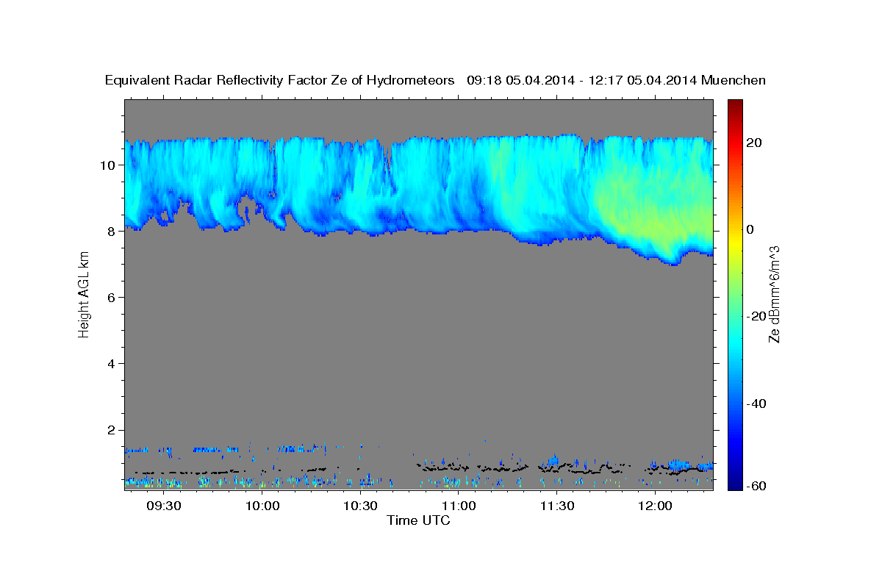882x588 pixels.
Task: Click the 'Muenchen' location text in the title
Action: [734, 80]
